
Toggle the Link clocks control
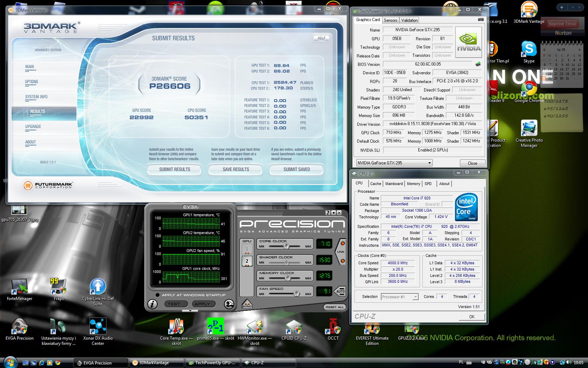coord(341,252)
